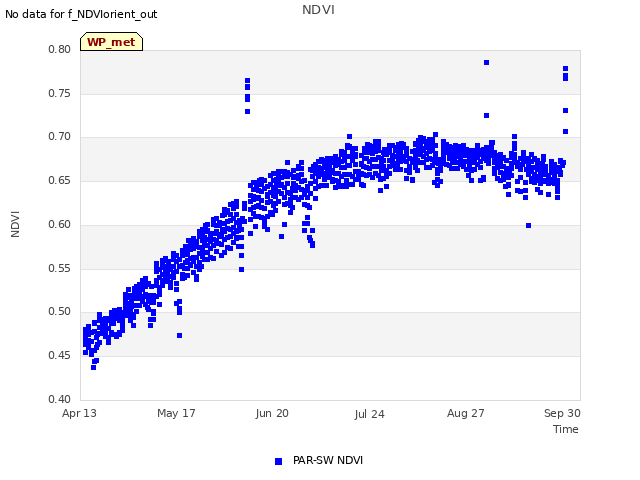This screenshot has height=480, width=640.
Task: Click the Jul 24 x-axis tick label
Action: (369, 414)
